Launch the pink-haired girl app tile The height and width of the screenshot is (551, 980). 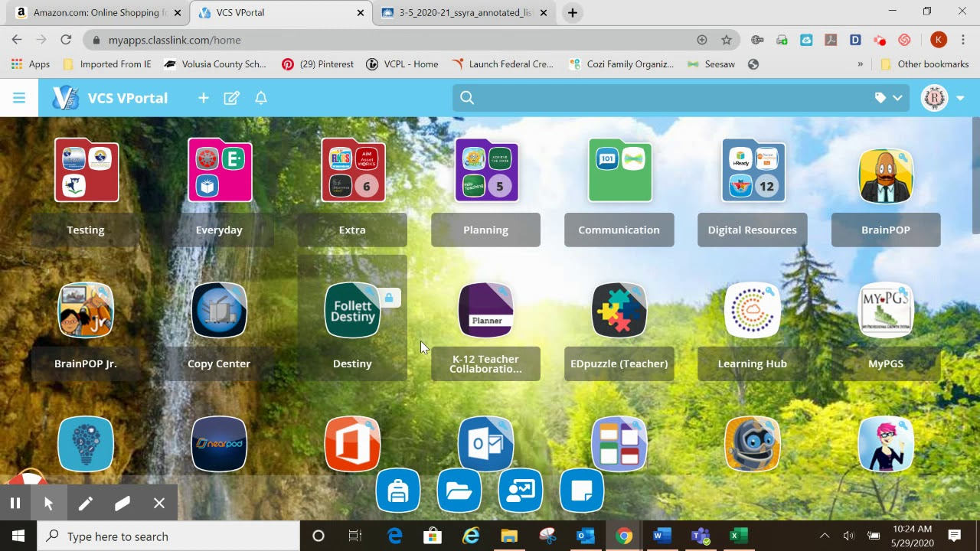tap(886, 444)
